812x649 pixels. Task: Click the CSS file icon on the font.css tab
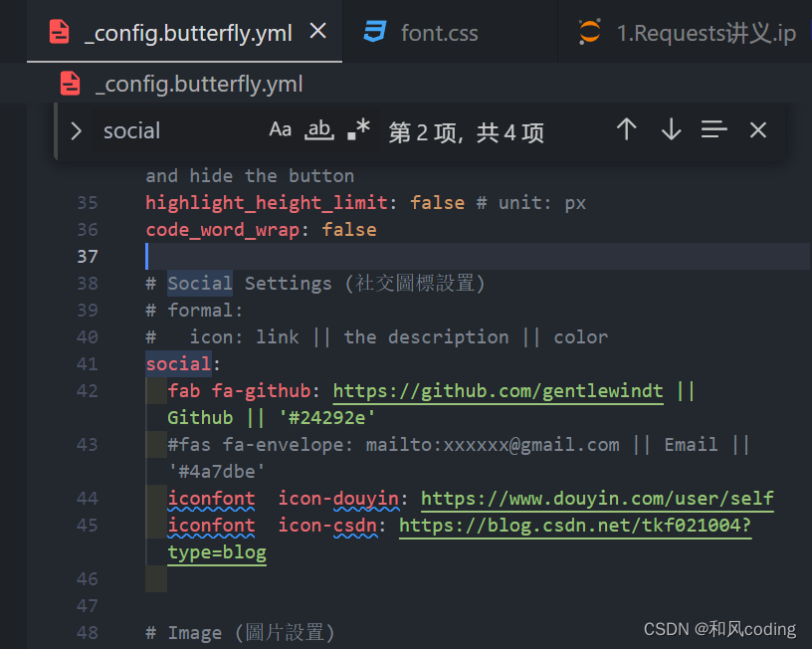tap(375, 32)
